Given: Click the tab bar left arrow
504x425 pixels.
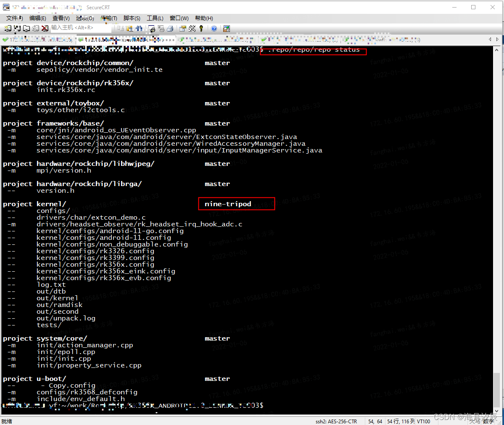Looking at the screenshot, I should click(490, 39).
